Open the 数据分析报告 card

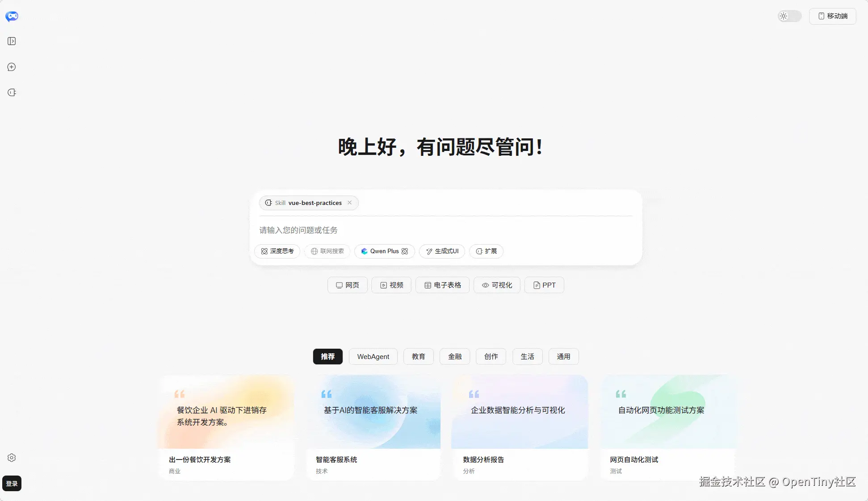click(x=520, y=428)
